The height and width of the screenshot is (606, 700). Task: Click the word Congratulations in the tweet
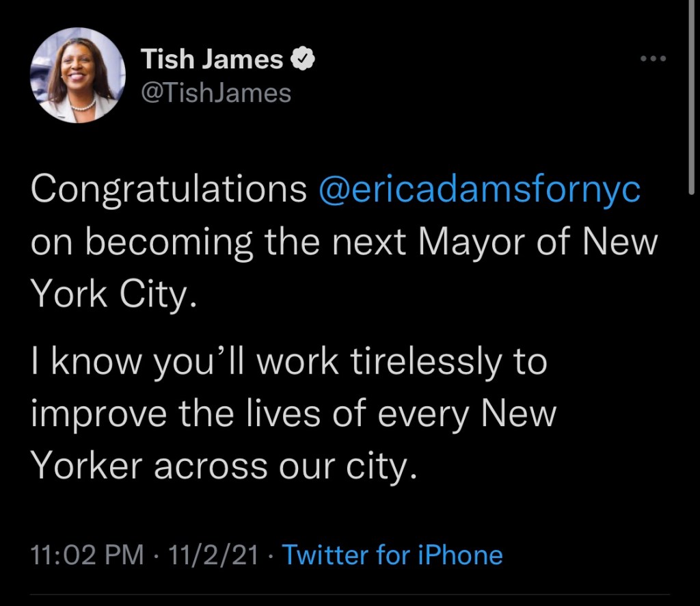click(169, 189)
